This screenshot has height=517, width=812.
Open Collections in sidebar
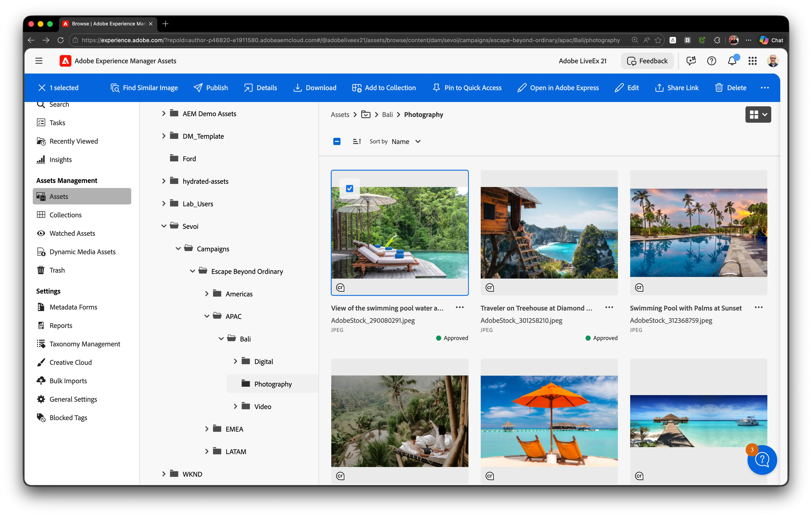click(82, 215)
